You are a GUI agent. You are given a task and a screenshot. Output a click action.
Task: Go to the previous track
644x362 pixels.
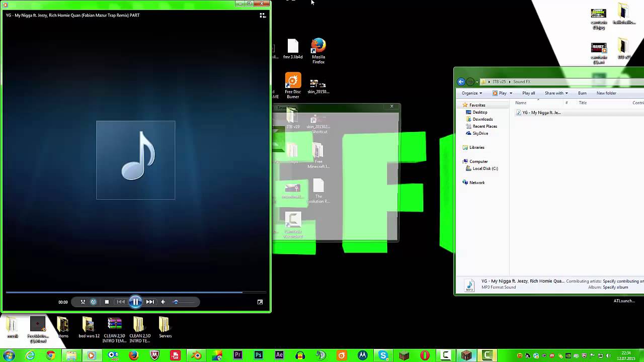point(121,302)
